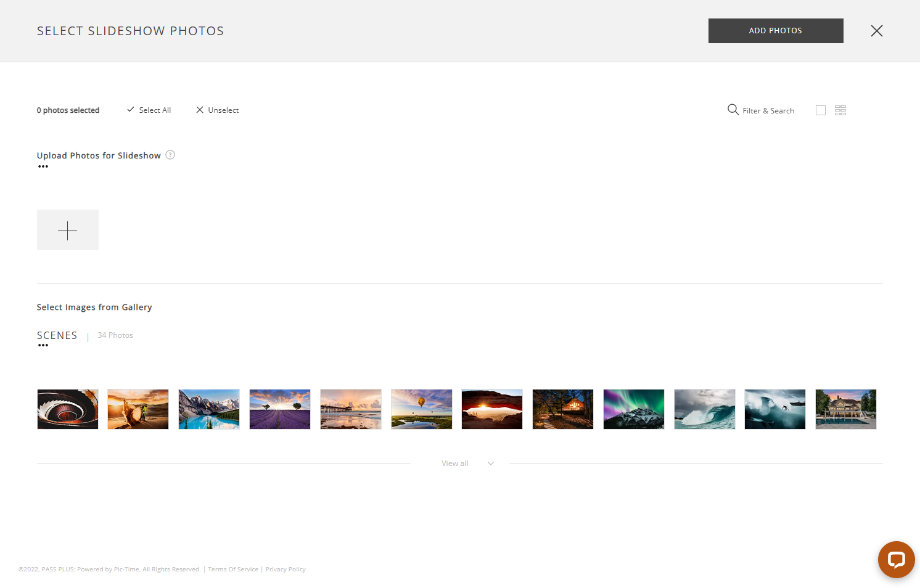Select the spiral staircase thumbnail
Image resolution: width=920 pixels, height=588 pixels.
(68, 409)
